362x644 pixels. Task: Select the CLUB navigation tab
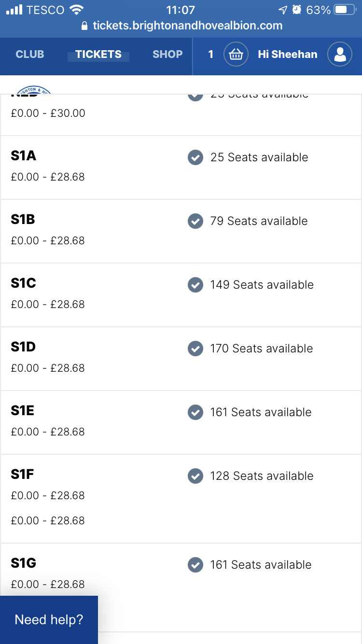tap(30, 54)
